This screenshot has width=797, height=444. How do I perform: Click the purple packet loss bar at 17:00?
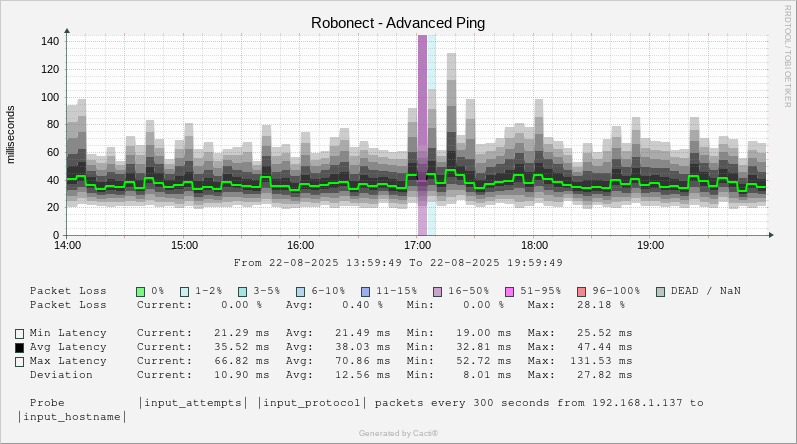422,135
